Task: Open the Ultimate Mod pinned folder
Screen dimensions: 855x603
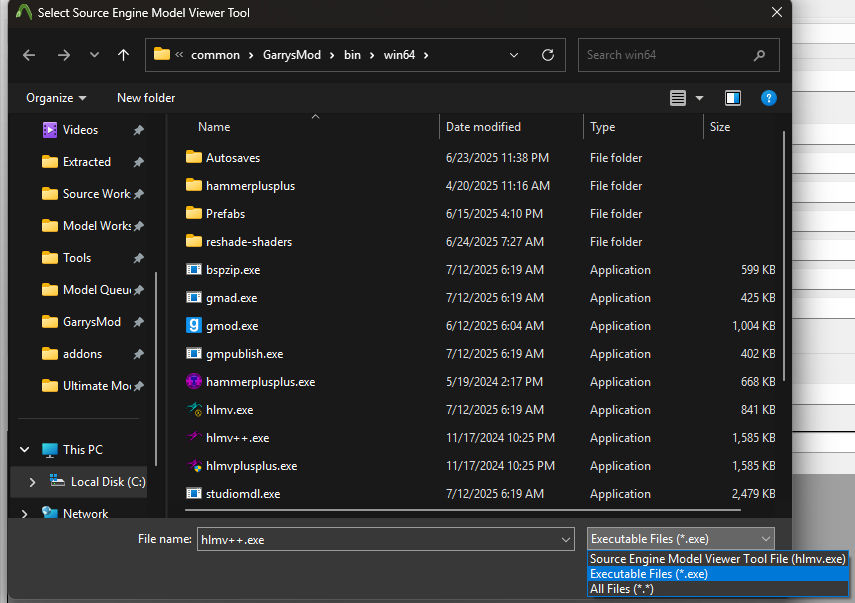Action: [x=97, y=386]
